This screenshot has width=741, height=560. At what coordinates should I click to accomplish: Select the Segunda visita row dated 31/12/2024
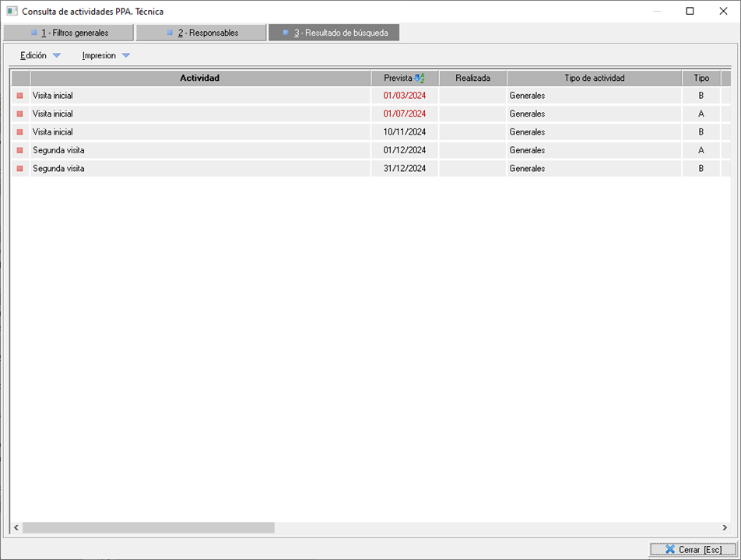(x=199, y=169)
